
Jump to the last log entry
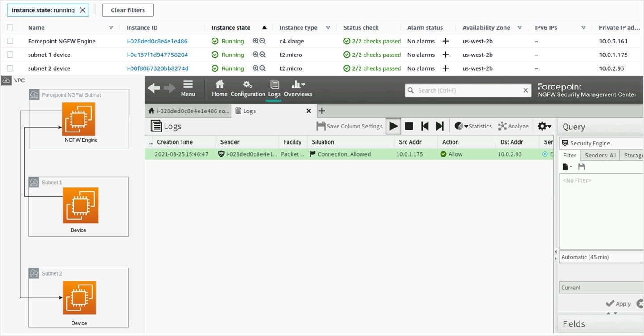[x=440, y=126]
